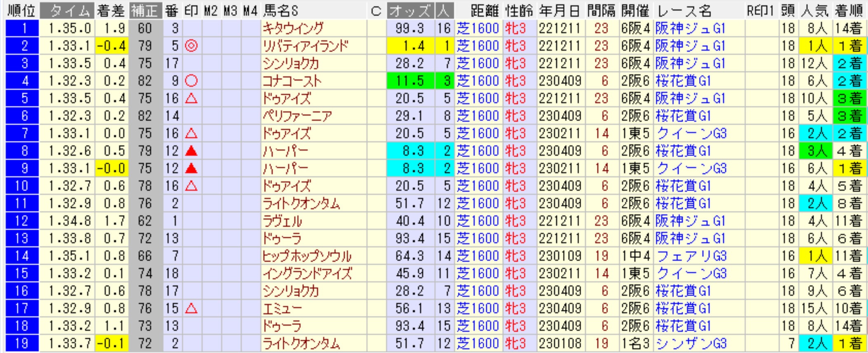Viewport: 868px width, 353px height.
Task: Click yellow odds cell 1.4
Action: pos(411,46)
